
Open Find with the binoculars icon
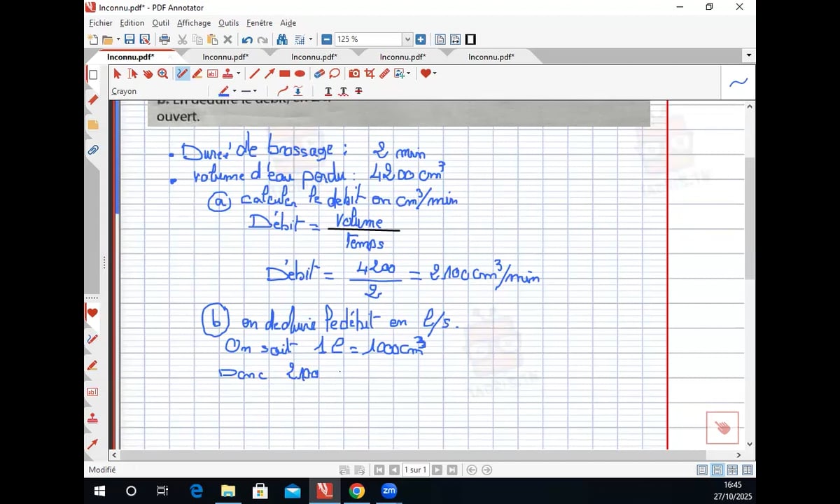coord(282,39)
